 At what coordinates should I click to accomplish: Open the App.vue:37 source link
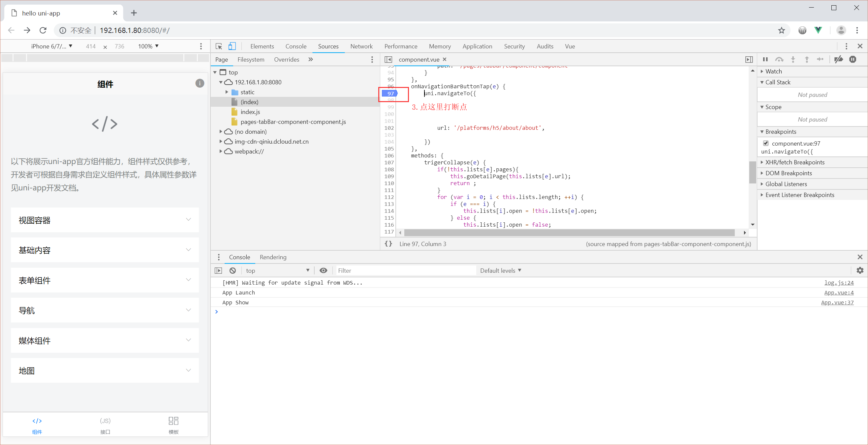coord(837,302)
